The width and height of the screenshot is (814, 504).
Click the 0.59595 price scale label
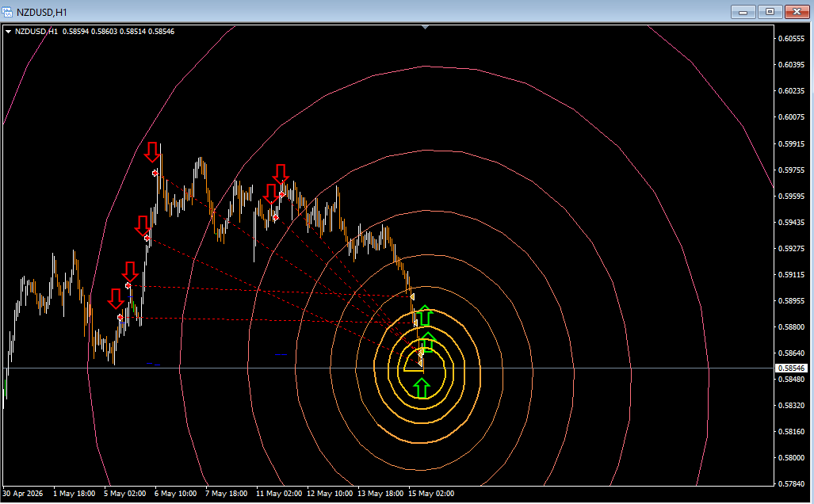(791, 197)
